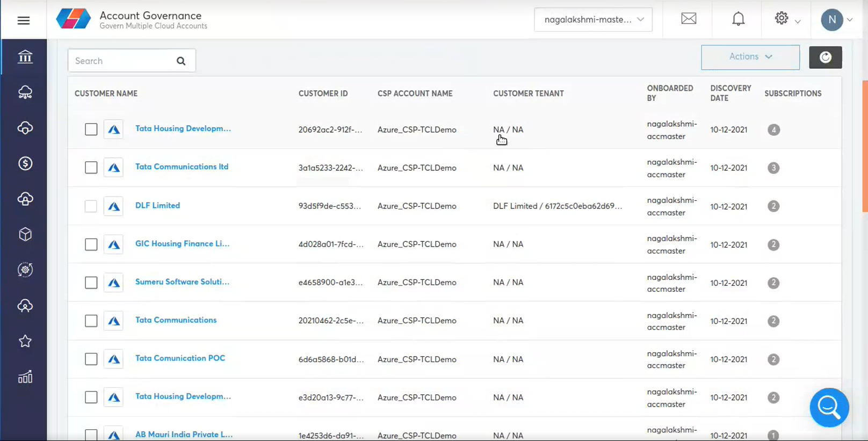
Task: Click subscriptions badge 2 for DLF Limited
Action: pyautogui.click(x=773, y=206)
